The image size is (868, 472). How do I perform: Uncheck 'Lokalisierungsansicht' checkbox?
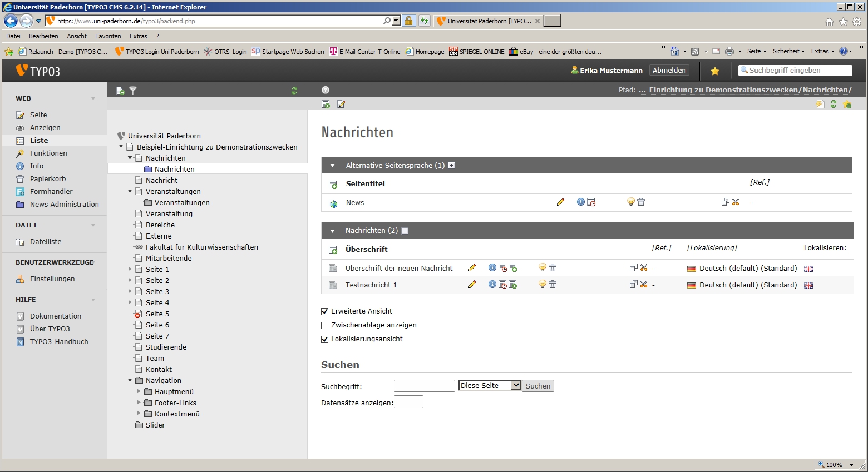click(x=325, y=339)
